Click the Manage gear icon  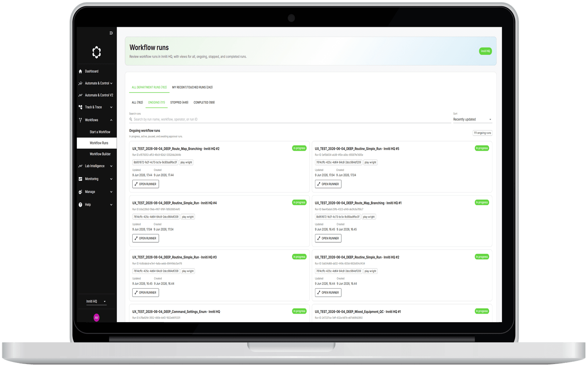80,192
